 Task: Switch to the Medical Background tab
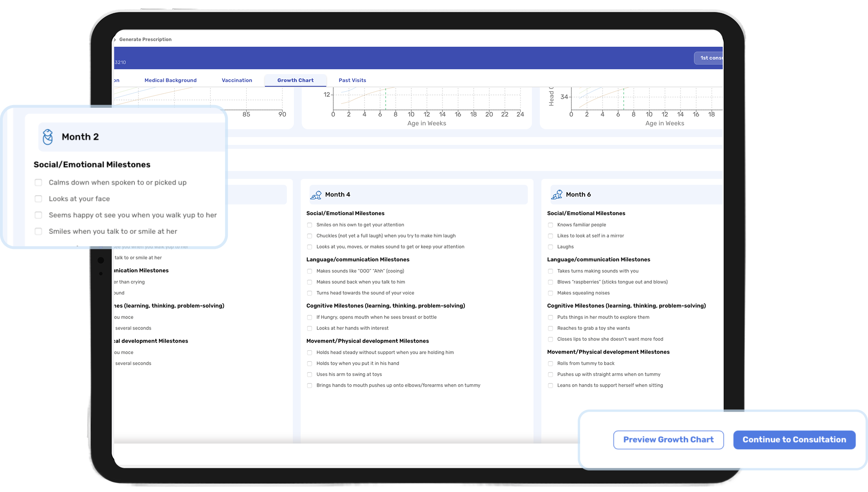[x=170, y=80]
